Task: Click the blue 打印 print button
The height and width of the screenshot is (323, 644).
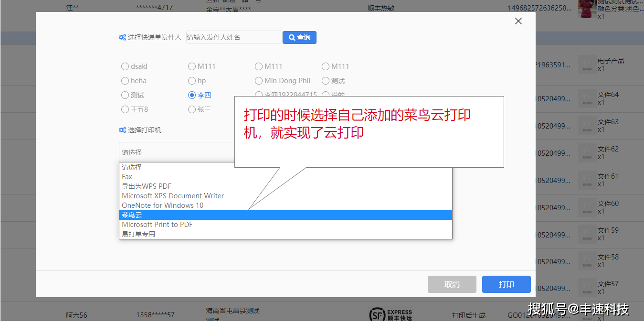Action: [507, 284]
